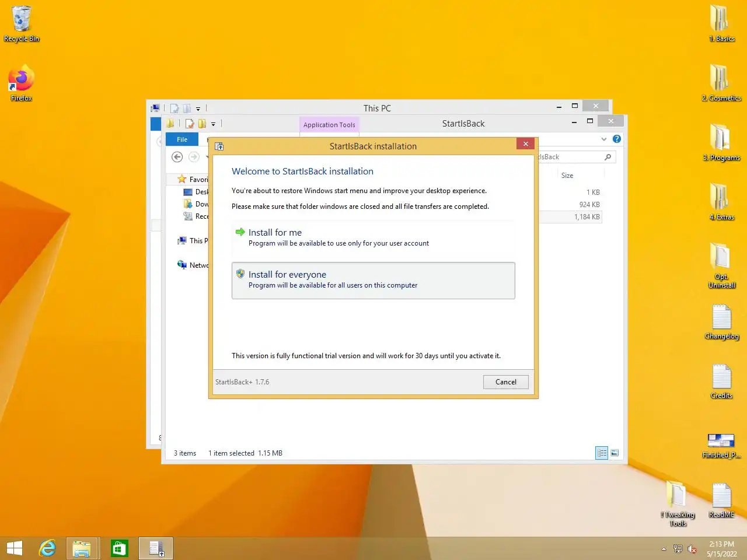Select the 4. Extras desktop folder
The height and width of the screenshot is (560, 747).
[x=721, y=203]
